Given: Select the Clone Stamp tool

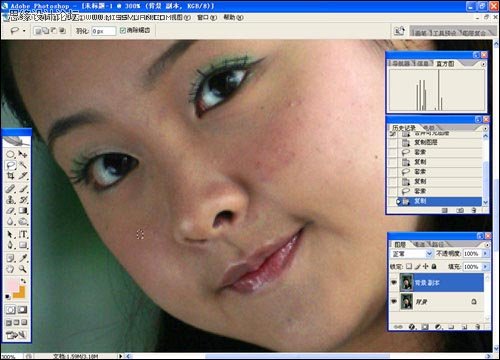Looking at the screenshot, I should click(x=11, y=200).
